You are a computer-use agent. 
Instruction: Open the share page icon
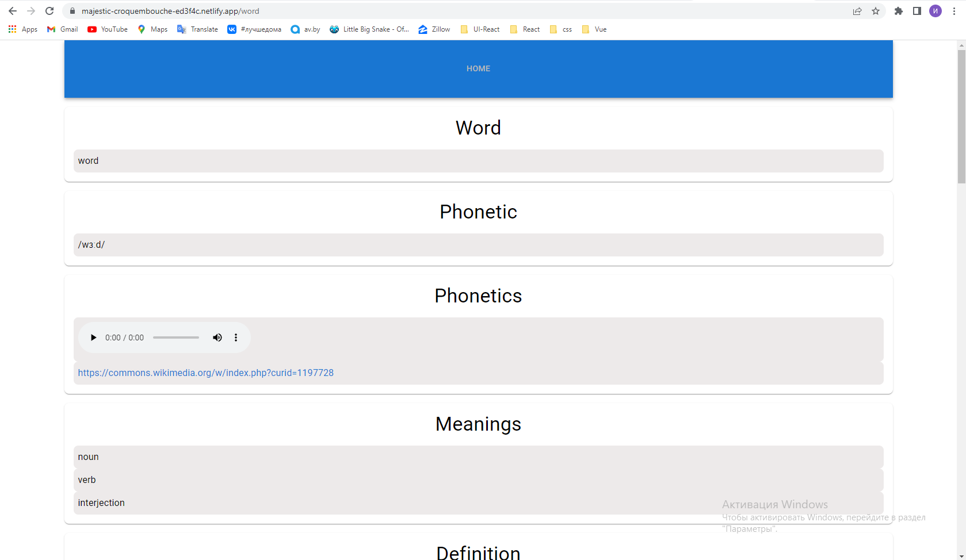(857, 11)
